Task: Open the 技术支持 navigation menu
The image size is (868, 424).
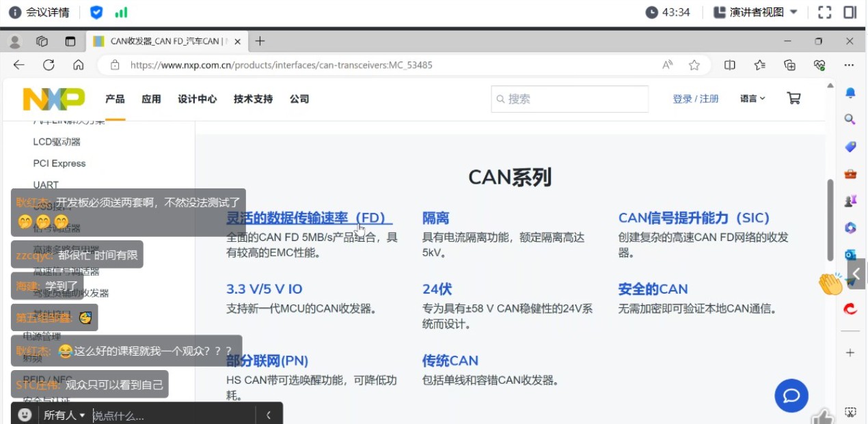Action: 253,99
